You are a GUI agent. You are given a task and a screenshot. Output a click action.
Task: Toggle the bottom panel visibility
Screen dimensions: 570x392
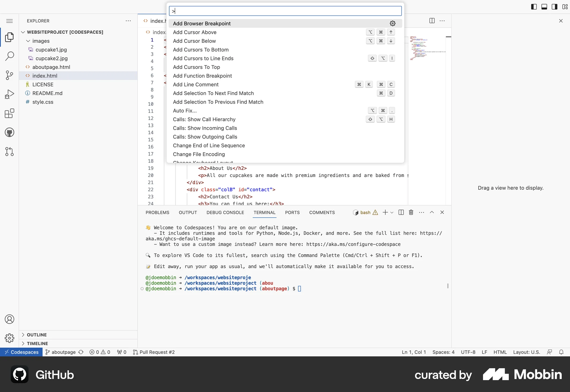pos(544,6)
